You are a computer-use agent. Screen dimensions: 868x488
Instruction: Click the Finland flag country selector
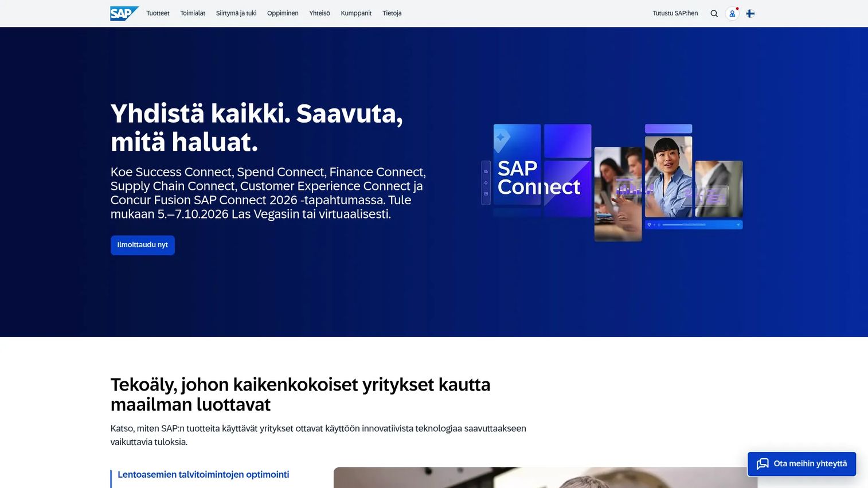coord(750,13)
